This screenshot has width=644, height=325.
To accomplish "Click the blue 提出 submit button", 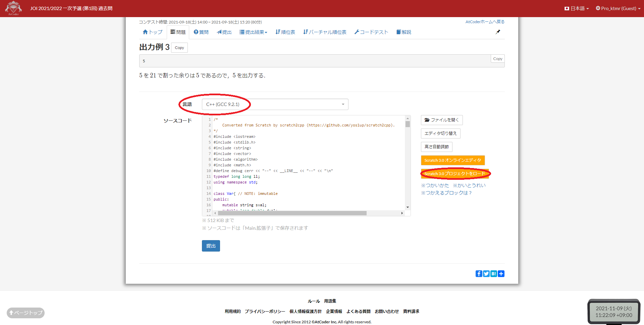I will click(x=211, y=246).
